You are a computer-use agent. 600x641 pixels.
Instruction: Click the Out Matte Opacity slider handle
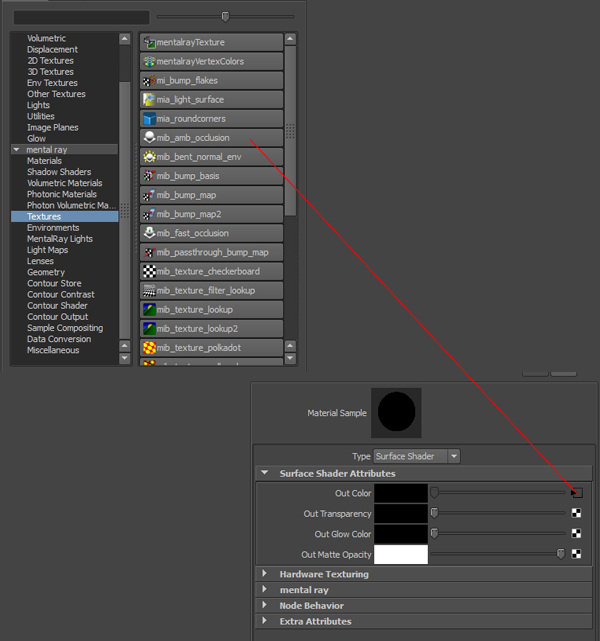click(561, 554)
